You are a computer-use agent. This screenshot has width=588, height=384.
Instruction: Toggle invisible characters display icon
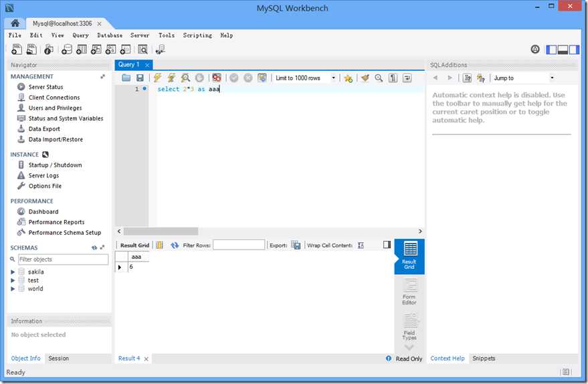pyautogui.click(x=393, y=78)
